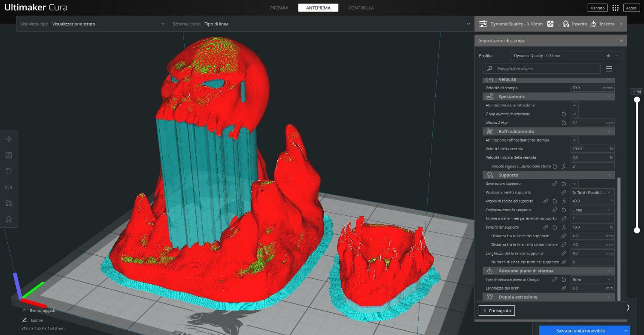Image resolution: width=644 pixels, height=335 pixels.
Task: Select the Rotate tool in left toolbar
Action: pos(9,171)
